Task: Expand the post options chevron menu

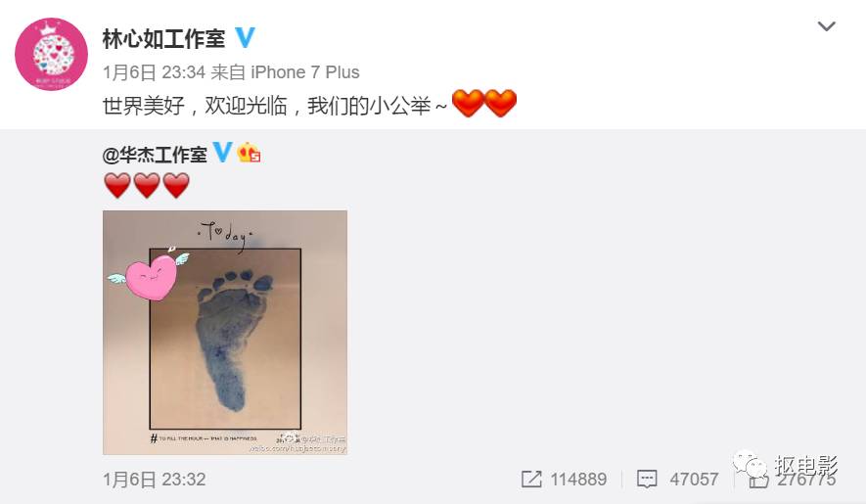Action: coord(826,26)
